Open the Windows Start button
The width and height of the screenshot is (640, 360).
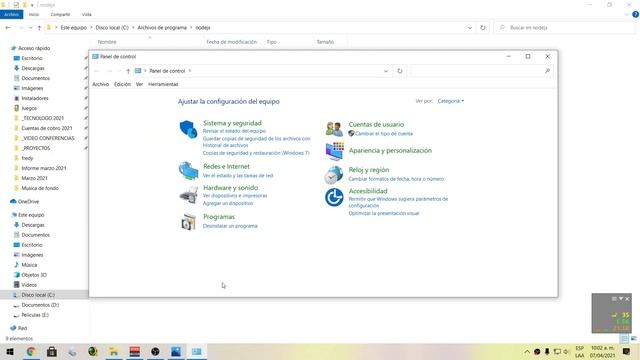pos(10,351)
